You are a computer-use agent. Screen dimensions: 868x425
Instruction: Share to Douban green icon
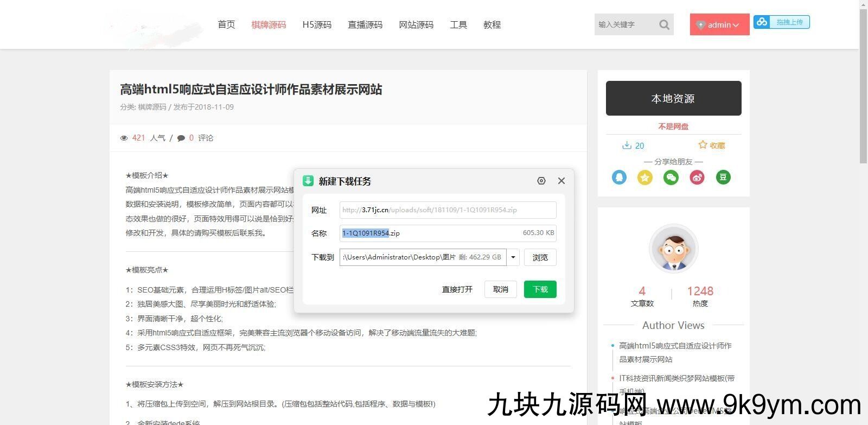pos(723,177)
